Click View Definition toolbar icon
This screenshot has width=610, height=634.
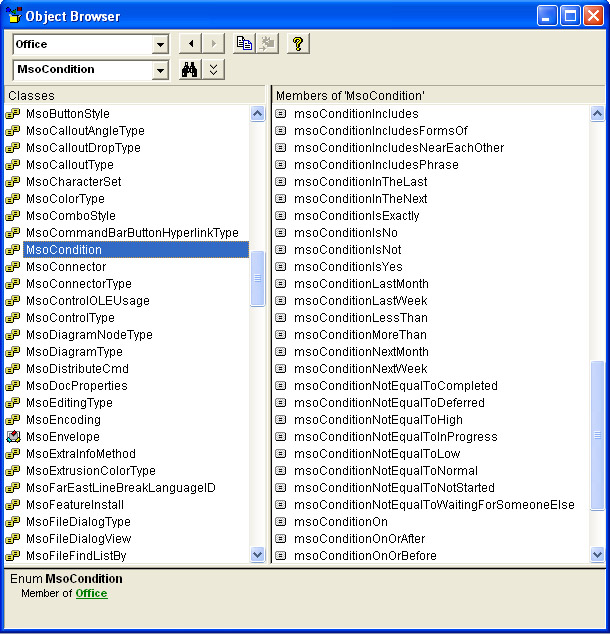click(x=267, y=44)
